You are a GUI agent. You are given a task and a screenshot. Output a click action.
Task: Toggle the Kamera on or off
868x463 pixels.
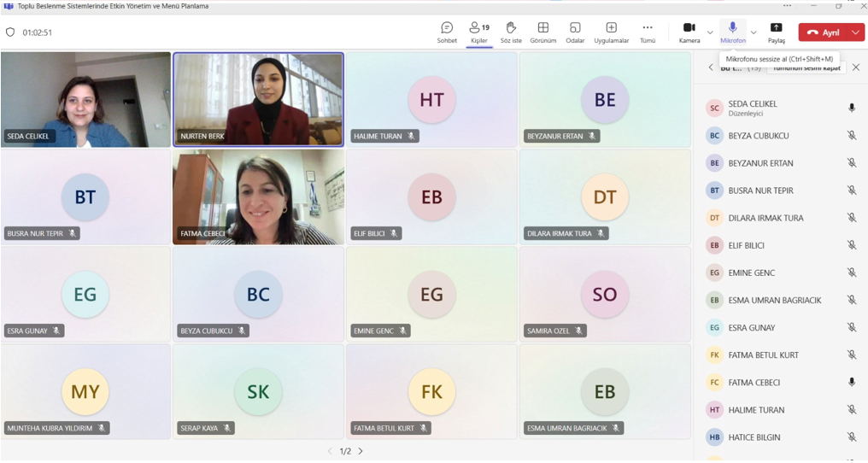(x=689, y=32)
